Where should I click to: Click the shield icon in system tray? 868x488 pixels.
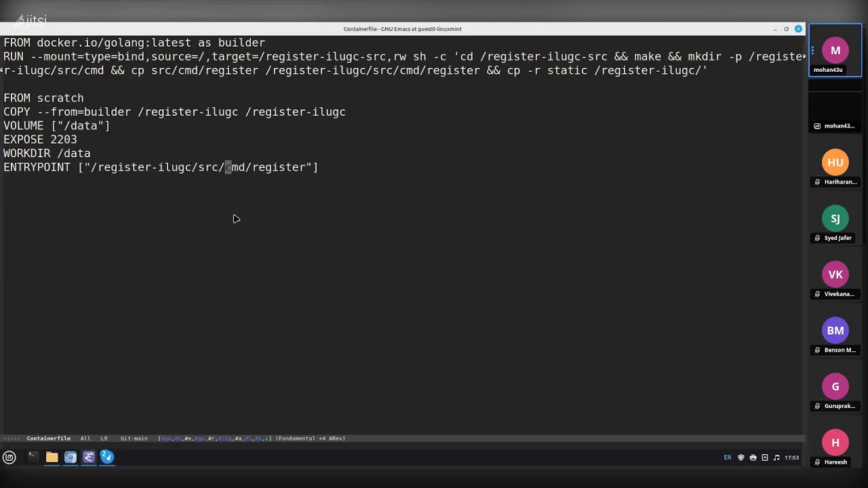(x=741, y=457)
